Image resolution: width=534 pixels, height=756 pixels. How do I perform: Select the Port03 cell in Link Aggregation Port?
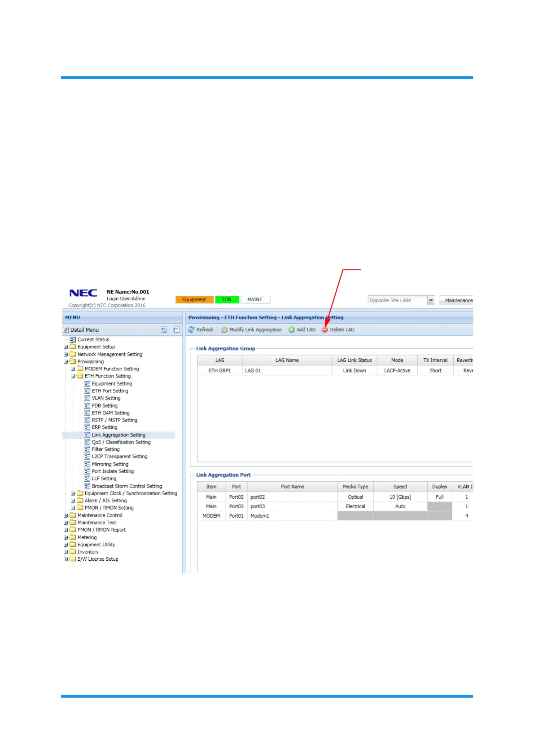236,506
